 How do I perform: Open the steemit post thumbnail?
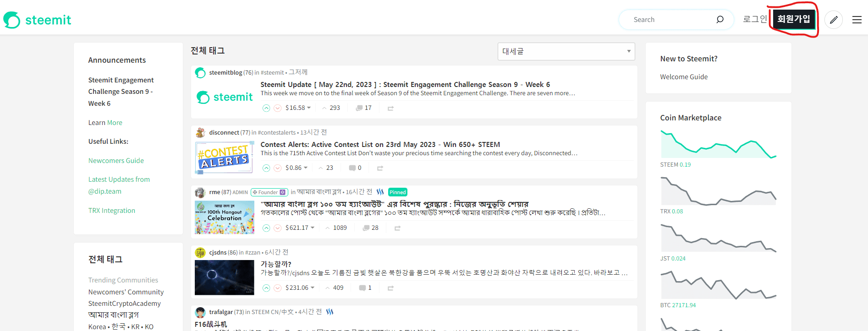click(225, 97)
